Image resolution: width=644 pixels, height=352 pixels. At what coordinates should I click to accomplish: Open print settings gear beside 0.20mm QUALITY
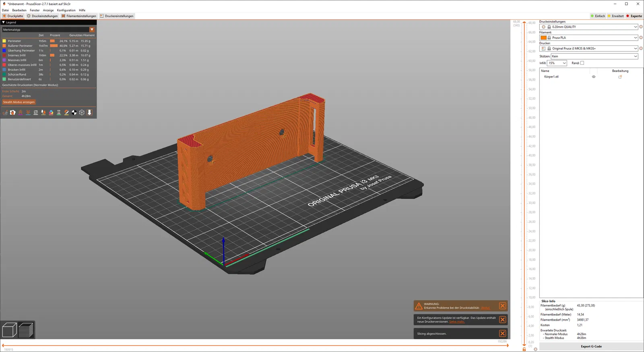(x=641, y=27)
